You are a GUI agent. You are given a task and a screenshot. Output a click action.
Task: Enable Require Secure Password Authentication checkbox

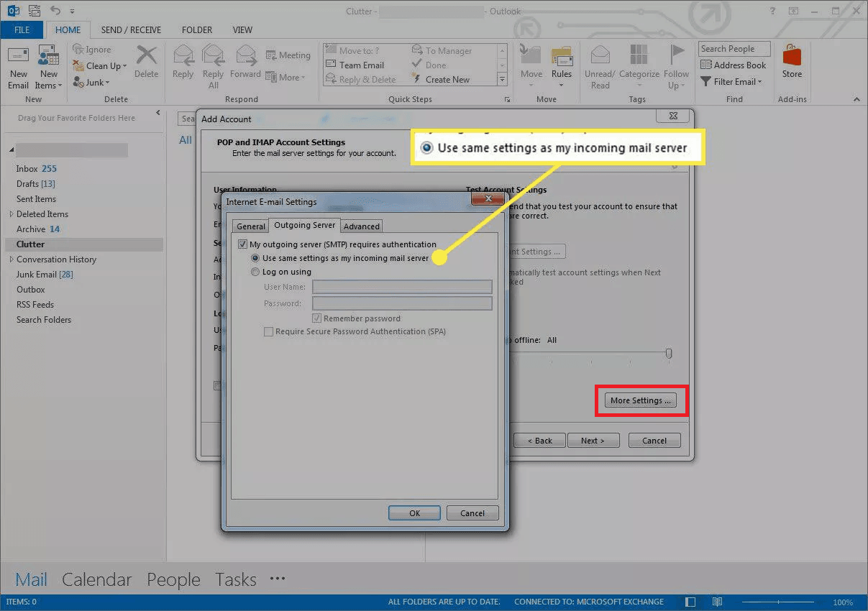(x=269, y=332)
